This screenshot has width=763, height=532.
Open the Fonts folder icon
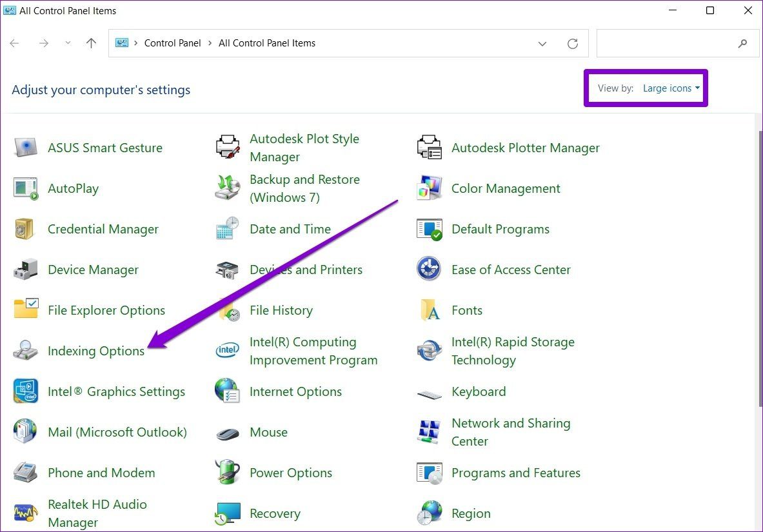[x=430, y=310]
